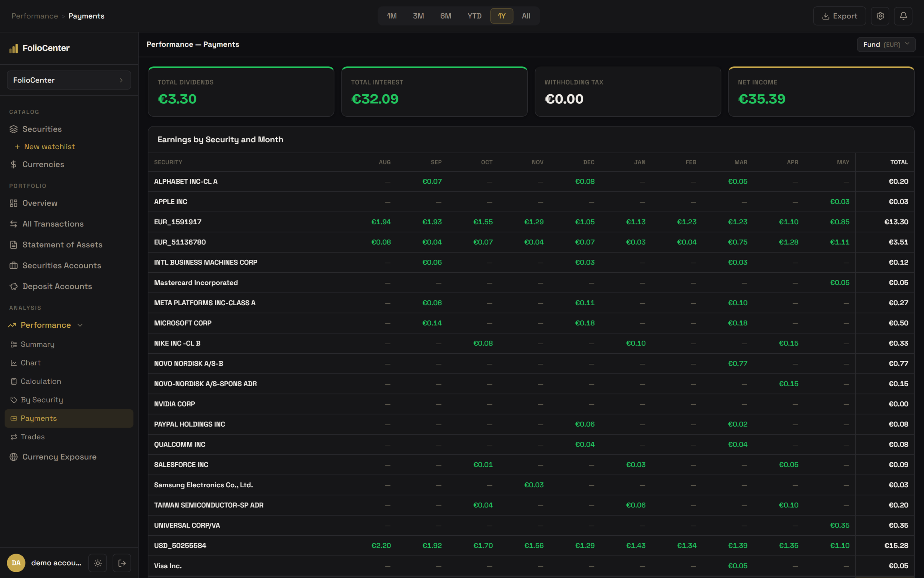Open Securities Accounts page

[x=62, y=265]
